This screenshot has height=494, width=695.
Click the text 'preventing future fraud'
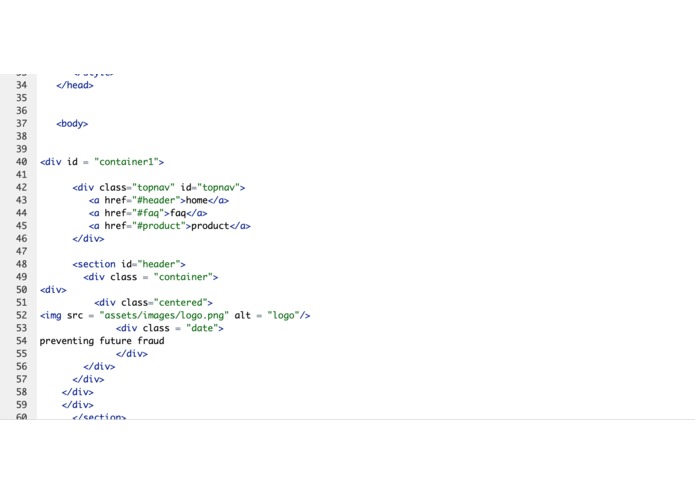coord(102,341)
